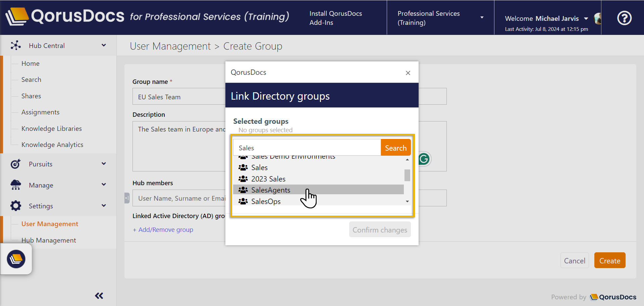This screenshot has height=306, width=644.
Task: Open Shares in the sidebar
Action: [x=31, y=96]
